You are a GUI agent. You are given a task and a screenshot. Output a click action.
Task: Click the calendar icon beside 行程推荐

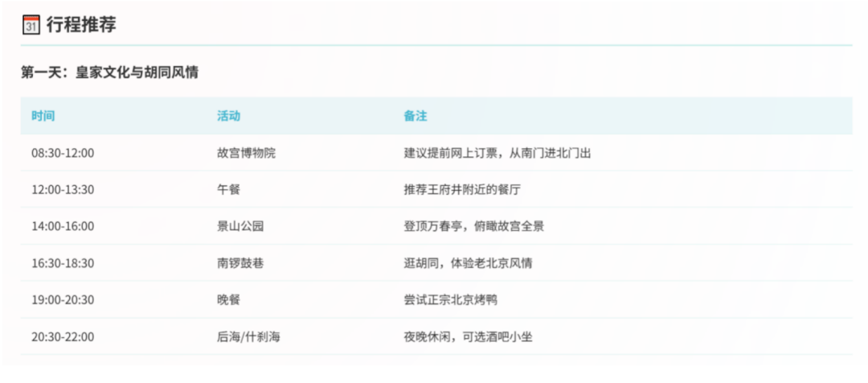point(31,26)
